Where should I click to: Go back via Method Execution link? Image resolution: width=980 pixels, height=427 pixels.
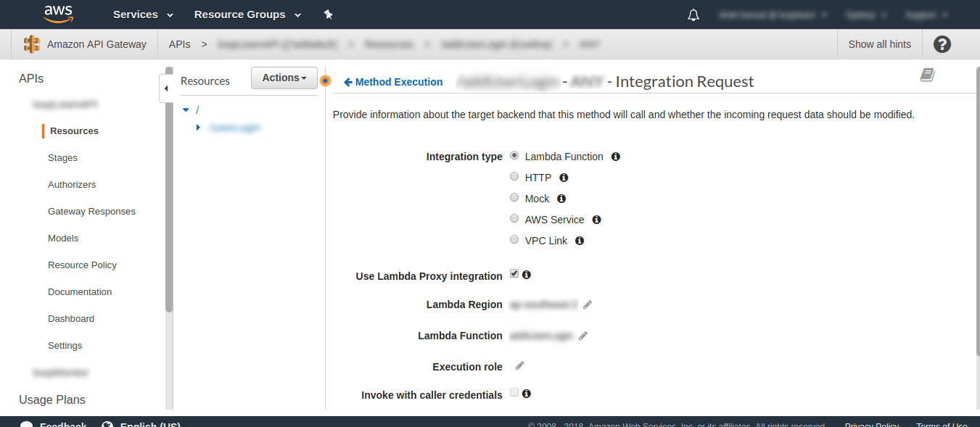point(393,82)
